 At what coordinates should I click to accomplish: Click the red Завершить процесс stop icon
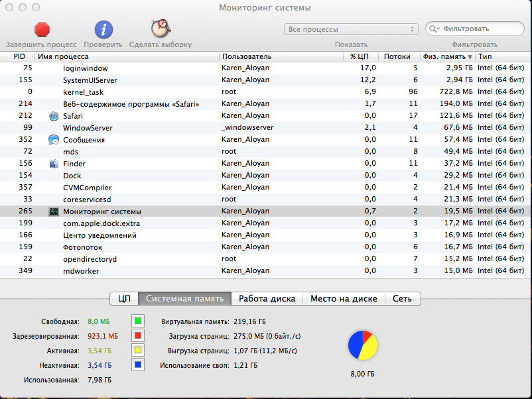[42, 29]
